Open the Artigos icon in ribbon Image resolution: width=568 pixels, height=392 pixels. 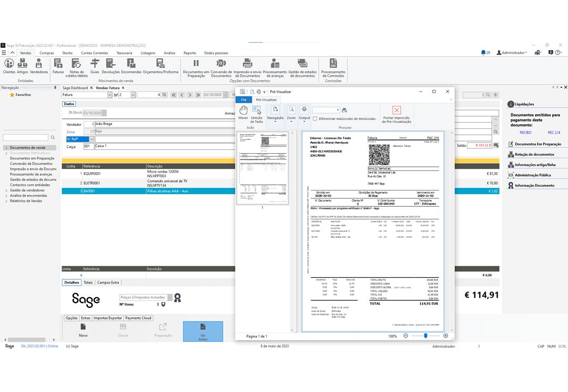23,66
